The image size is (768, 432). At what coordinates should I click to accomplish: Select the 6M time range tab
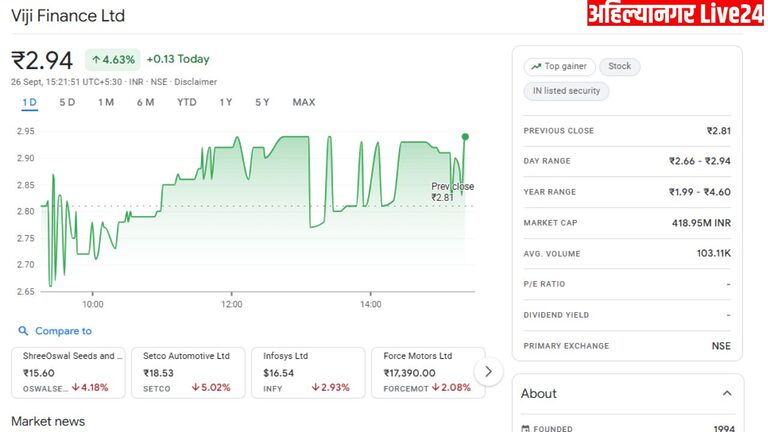point(145,102)
